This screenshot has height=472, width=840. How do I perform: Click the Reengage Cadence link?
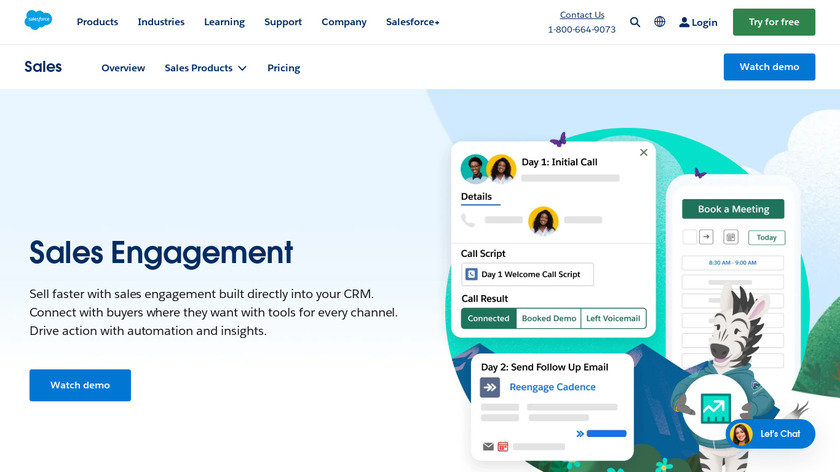(x=552, y=387)
